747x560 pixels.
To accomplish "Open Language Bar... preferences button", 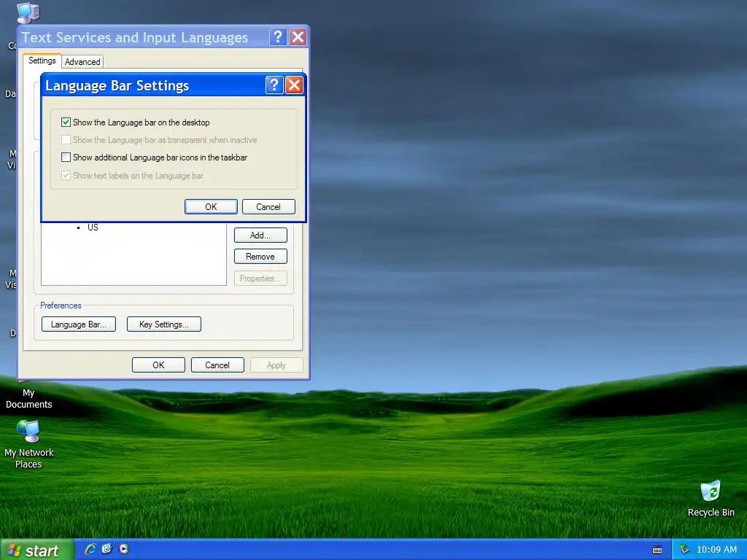I will [79, 324].
